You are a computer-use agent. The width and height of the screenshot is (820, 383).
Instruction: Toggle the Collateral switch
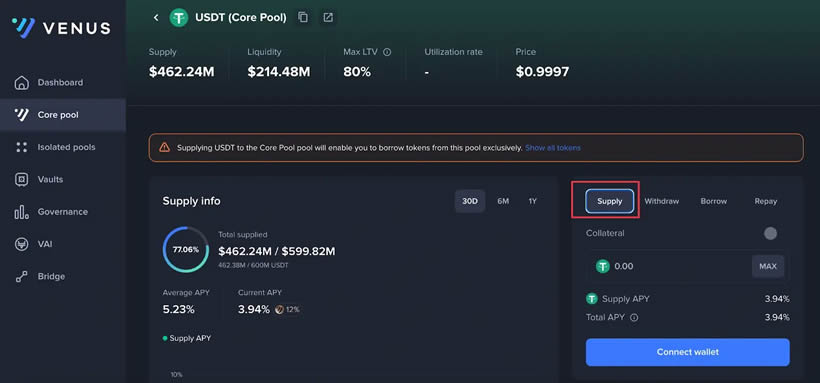770,233
